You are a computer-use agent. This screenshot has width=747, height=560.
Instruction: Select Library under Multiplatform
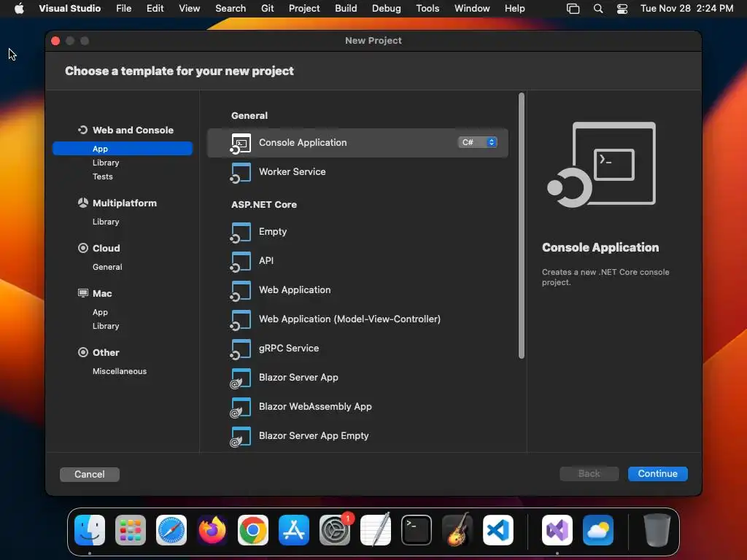coord(106,222)
